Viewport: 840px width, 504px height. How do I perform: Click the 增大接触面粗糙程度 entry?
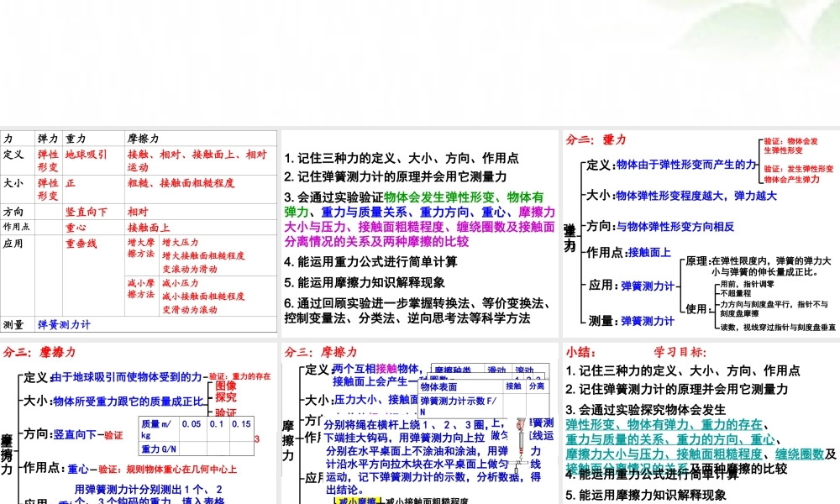(203, 255)
